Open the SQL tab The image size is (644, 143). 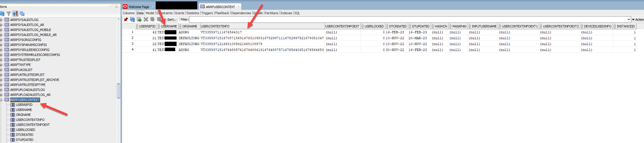[297, 13]
